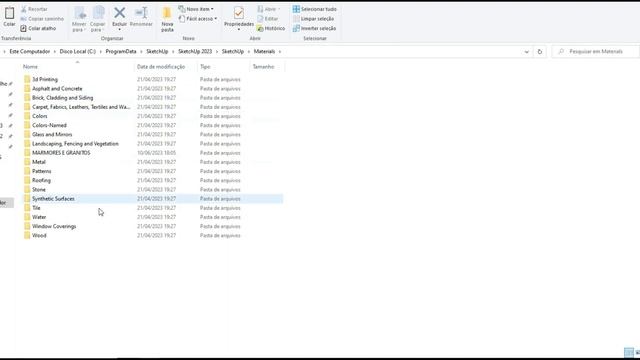Viewport: 640px width, 360px height.
Task: Click Recortar in the ribbon
Action: (x=34, y=9)
